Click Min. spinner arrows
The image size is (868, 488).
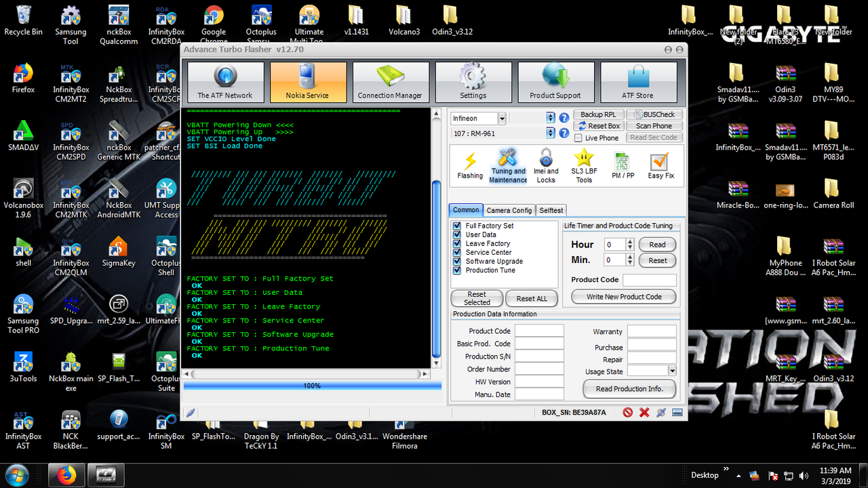(x=630, y=260)
